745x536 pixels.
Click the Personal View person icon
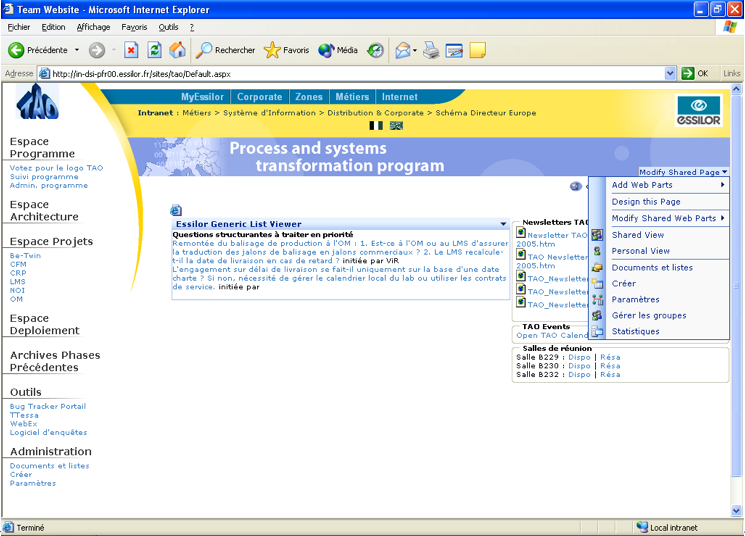point(597,251)
